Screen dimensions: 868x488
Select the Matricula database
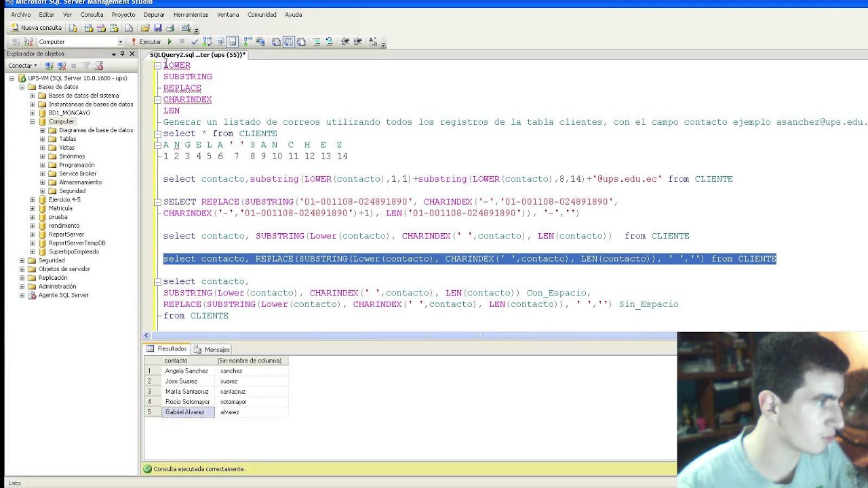[x=60, y=209]
